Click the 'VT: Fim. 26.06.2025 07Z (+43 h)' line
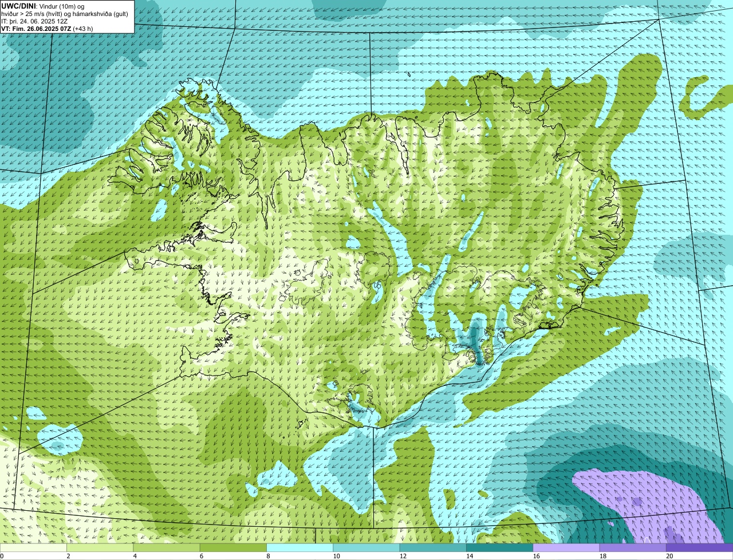 pos(47,28)
